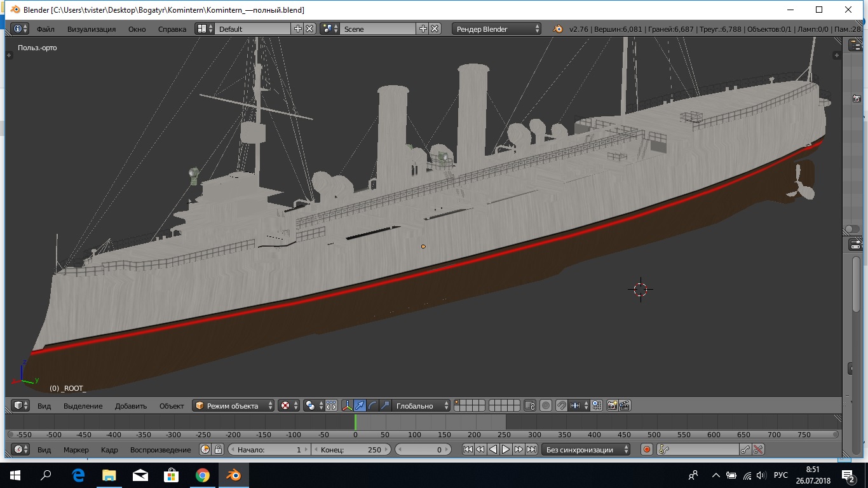Delete keyframe with the crossed key icon

758,449
